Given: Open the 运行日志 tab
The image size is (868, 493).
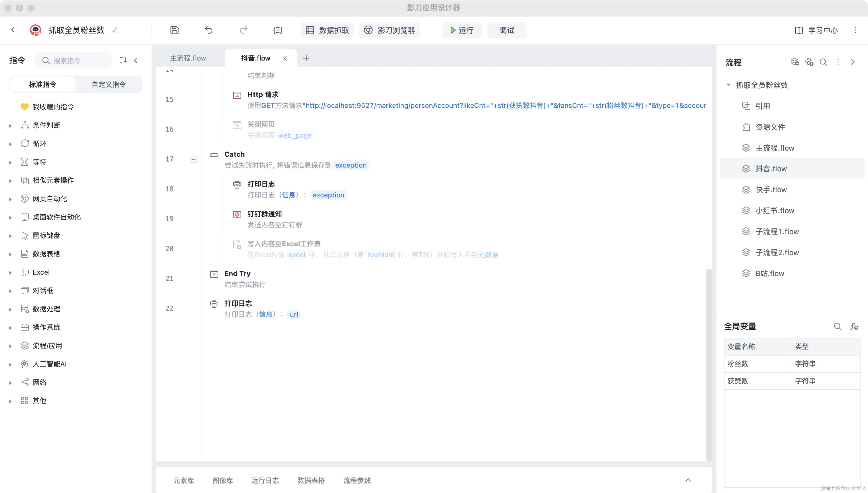Looking at the screenshot, I should [x=265, y=480].
